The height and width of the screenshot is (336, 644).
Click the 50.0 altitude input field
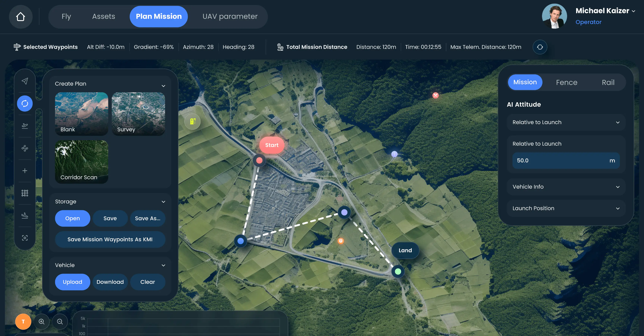[x=560, y=161]
